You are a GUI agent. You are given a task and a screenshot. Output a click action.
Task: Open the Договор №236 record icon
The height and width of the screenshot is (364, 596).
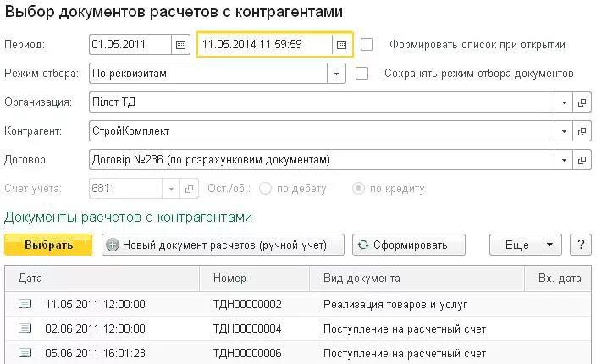coord(582,160)
